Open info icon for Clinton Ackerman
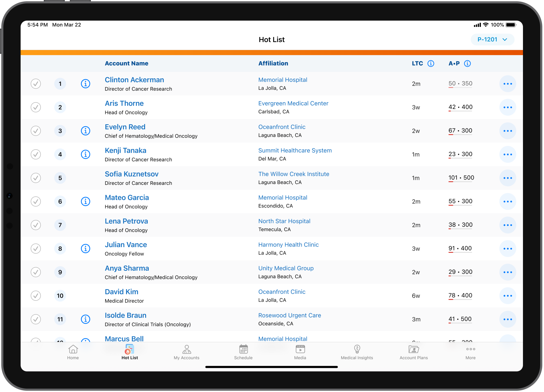544x392 pixels. point(86,84)
